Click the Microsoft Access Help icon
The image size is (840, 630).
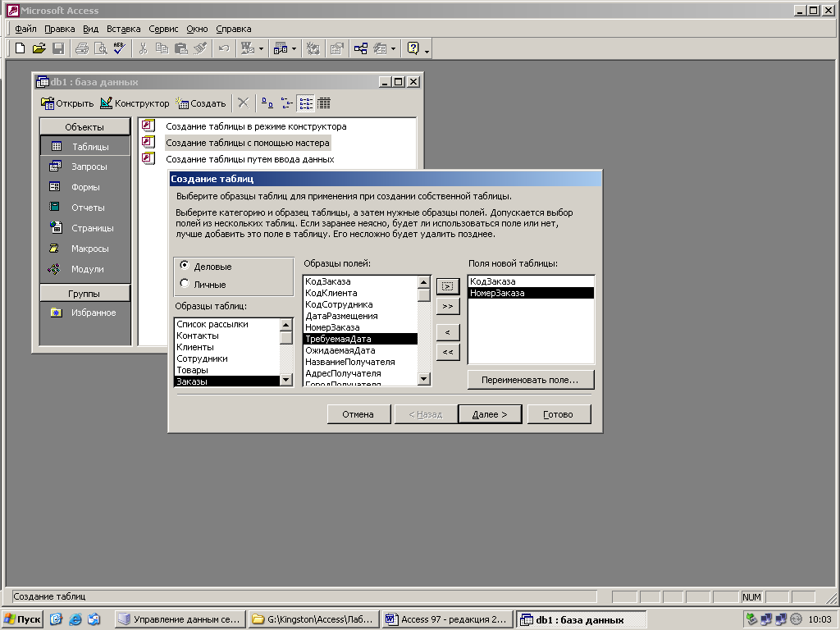click(x=413, y=48)
